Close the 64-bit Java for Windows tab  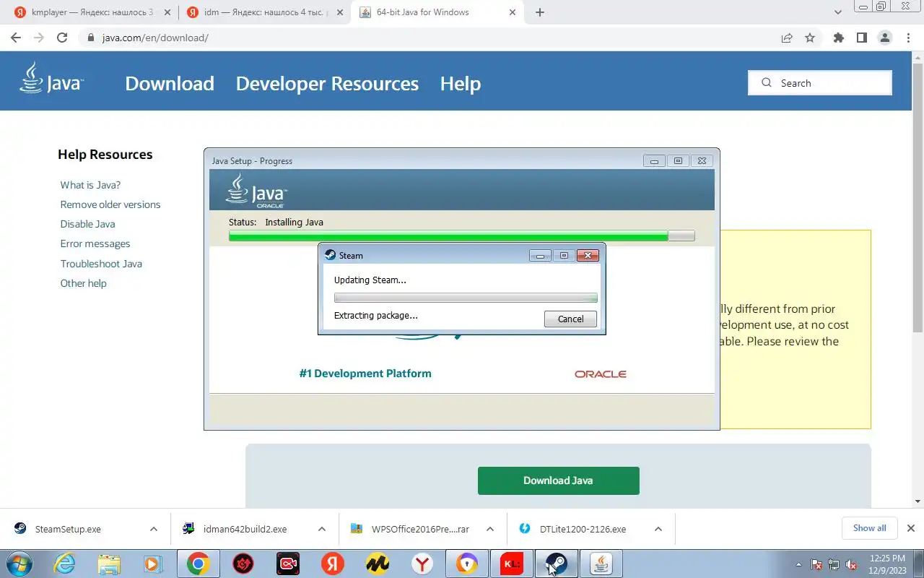513,12
